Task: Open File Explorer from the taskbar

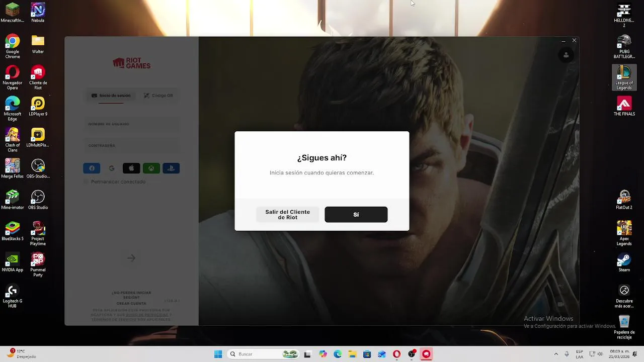Action: [352, 354]
